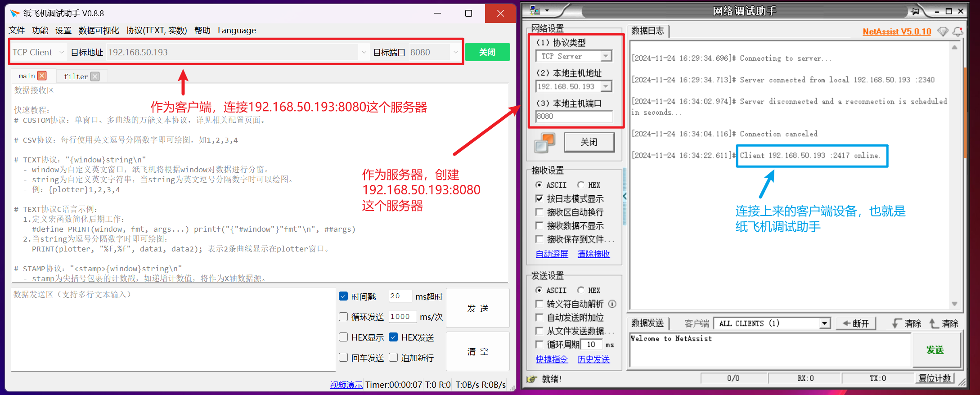980x395 pixels.
Task: Enable the HEX显示 checkbox
Action: [x=343, y=337]
